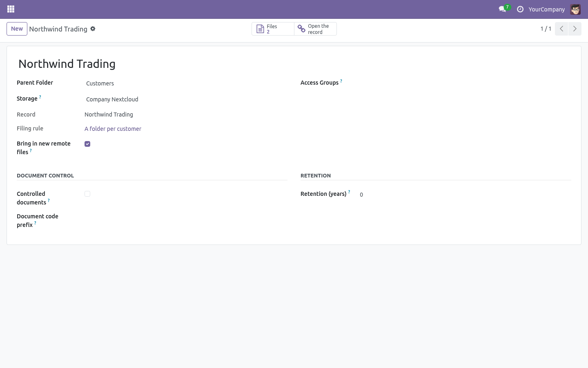
Task: Go to the next record arrow
Action: 575,29
